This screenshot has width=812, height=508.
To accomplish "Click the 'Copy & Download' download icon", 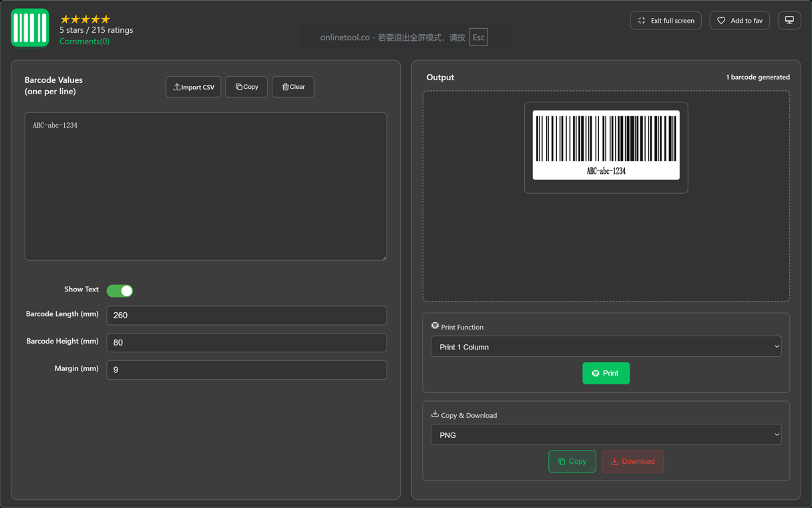I will tap(435, 414).
